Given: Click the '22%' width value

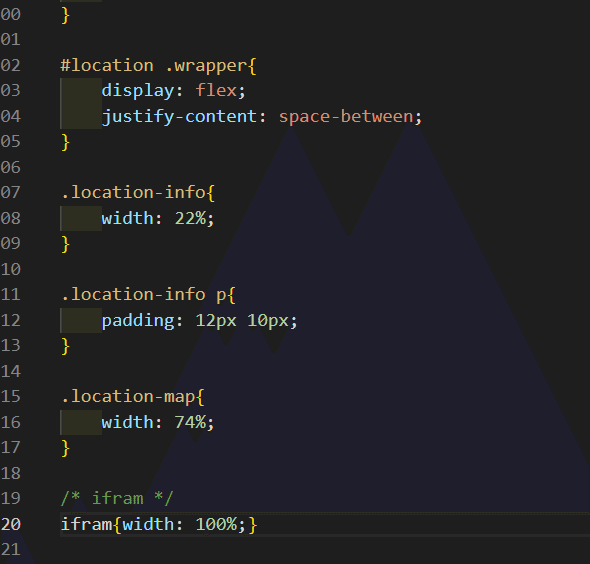Looking at the screenshot, I should click(190, 218).
